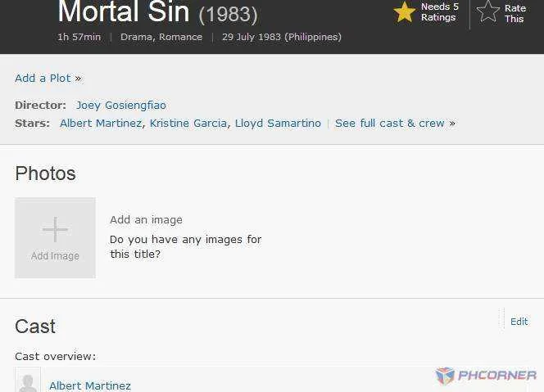Open director Joey Gosiengfiao's page

[x=120, y=106]
